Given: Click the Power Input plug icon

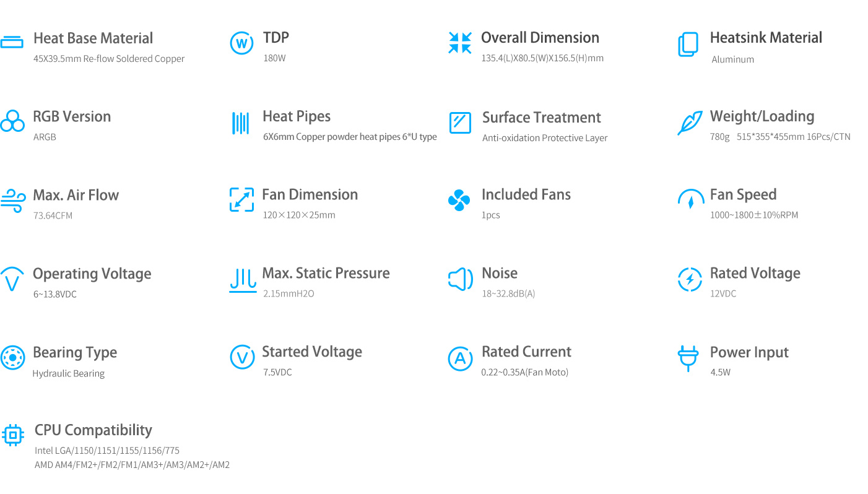Looking at the screenshot, I should coord(688,358).
